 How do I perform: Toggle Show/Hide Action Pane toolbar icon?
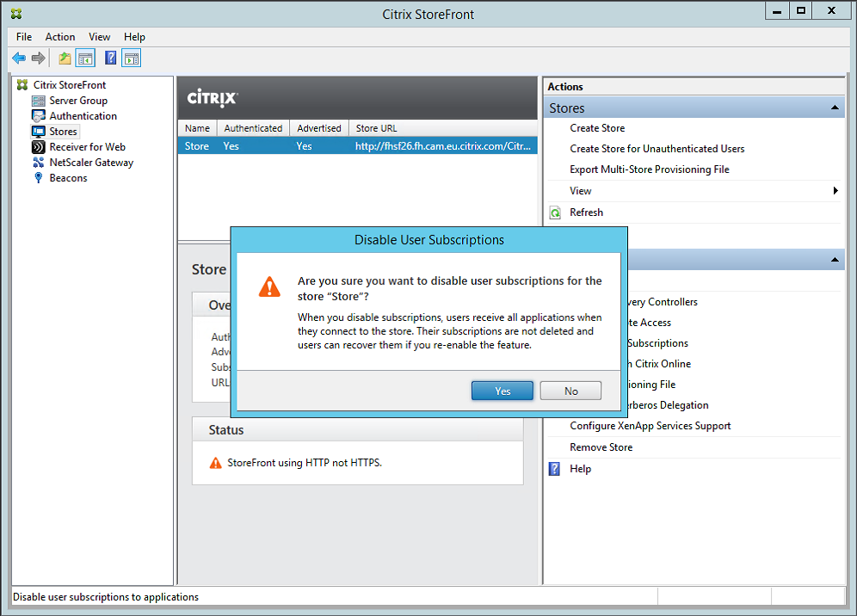[x=131, y=59]
